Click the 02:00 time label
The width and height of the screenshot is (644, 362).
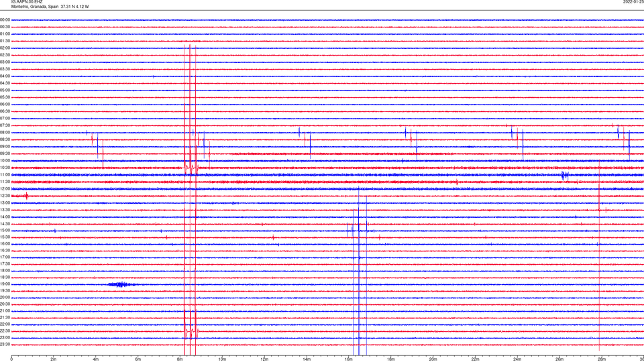[x=5, y=48]
